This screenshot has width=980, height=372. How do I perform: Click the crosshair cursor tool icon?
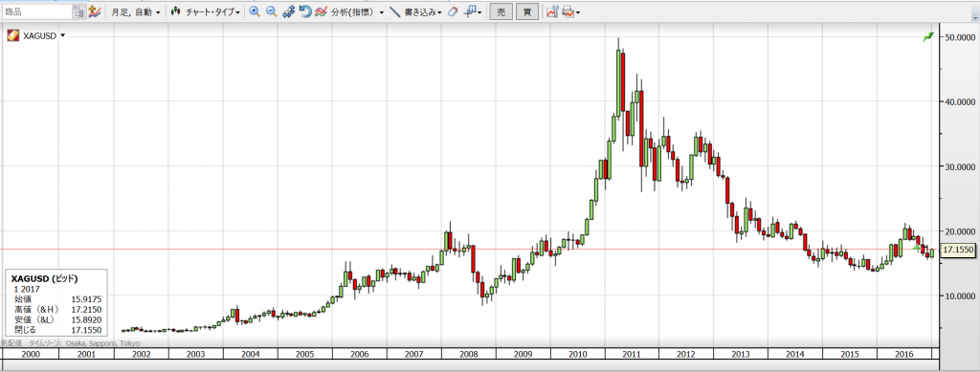point(470,11)
